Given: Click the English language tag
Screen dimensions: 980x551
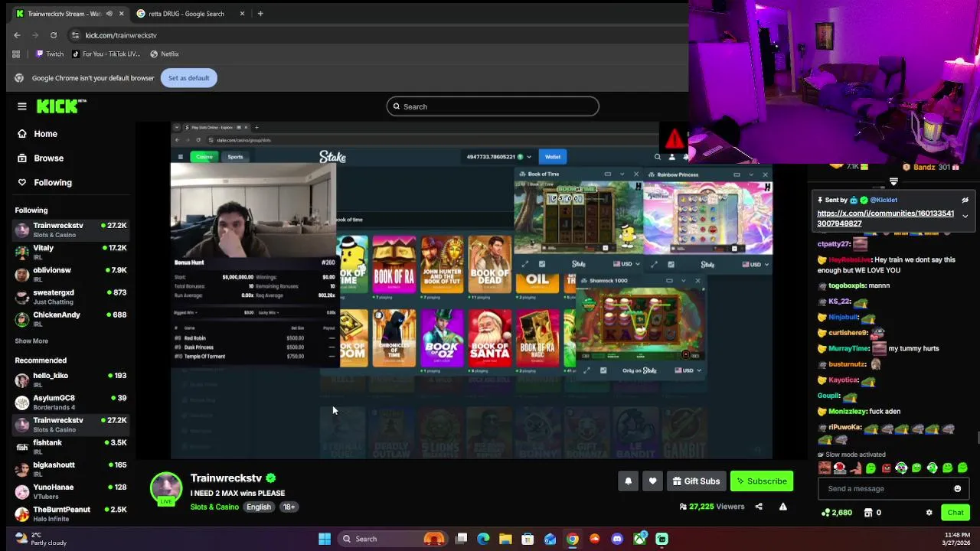Looking at the screenshot, I should coord(259,507).
